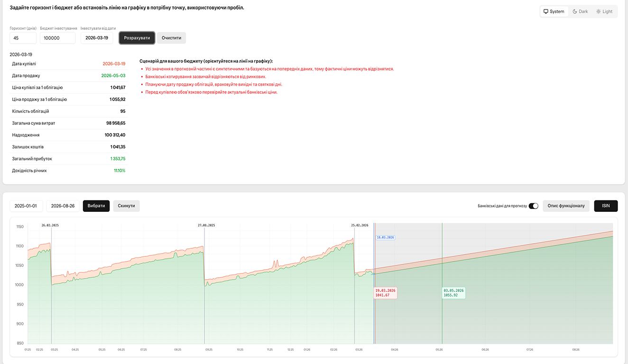
Task: Disable Банківські дані для прогнозу toggle
Action: click(533, 206)
